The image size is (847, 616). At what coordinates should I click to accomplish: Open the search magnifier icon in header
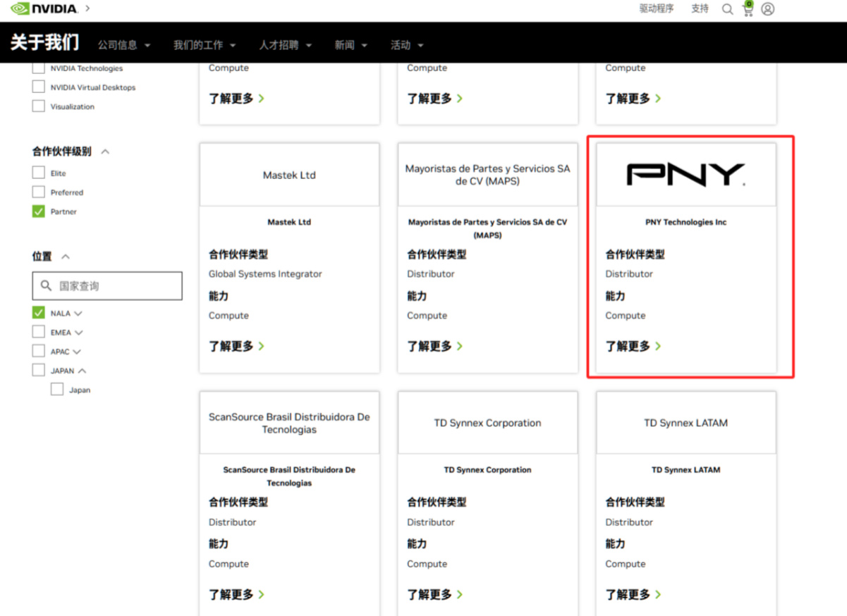coord(727,9)
